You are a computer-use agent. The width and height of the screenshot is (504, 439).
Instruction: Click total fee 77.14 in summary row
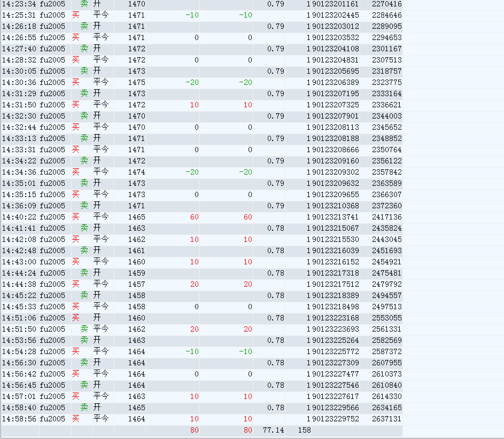[x=273, y=431]
